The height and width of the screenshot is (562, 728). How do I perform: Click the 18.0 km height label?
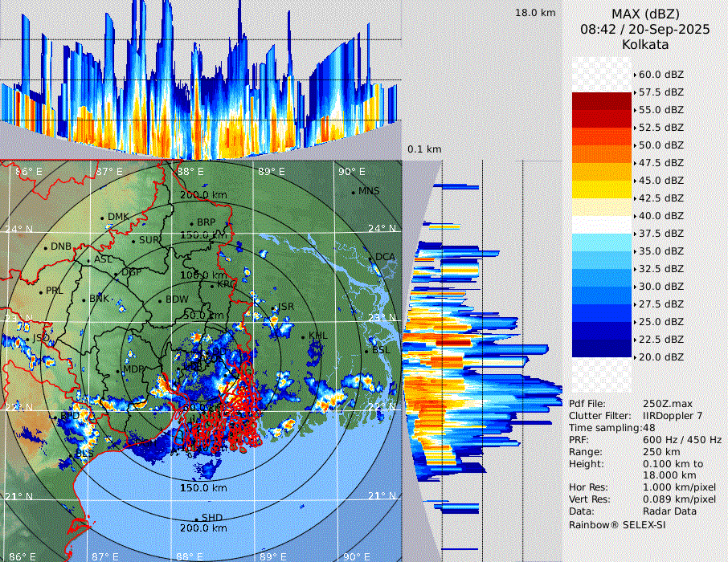535,13
